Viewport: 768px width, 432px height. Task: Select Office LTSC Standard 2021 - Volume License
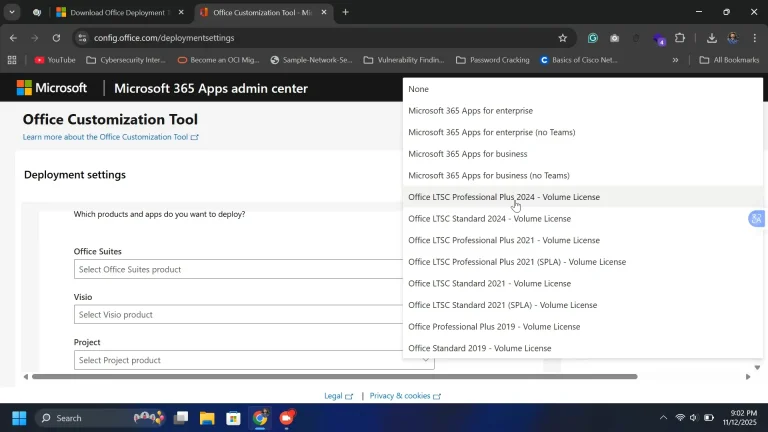tap(582, 283)
